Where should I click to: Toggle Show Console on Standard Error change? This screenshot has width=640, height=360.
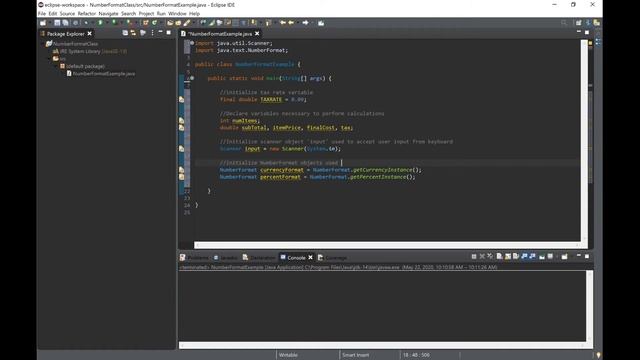click(533, 256)
